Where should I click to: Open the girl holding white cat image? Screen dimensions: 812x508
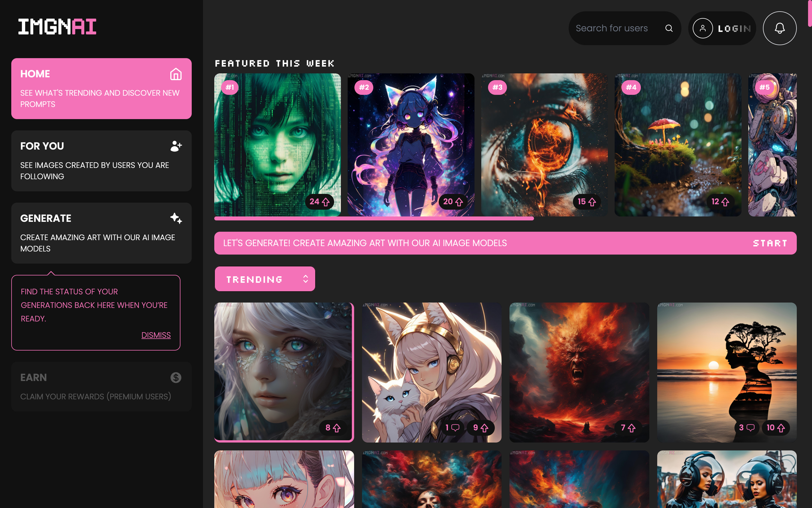tap(431, 372)
